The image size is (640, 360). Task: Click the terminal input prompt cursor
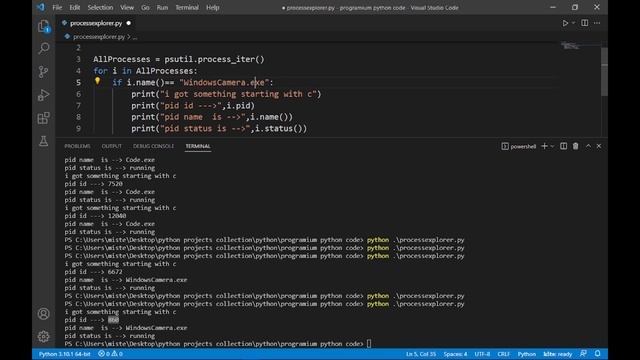(369, 344)
